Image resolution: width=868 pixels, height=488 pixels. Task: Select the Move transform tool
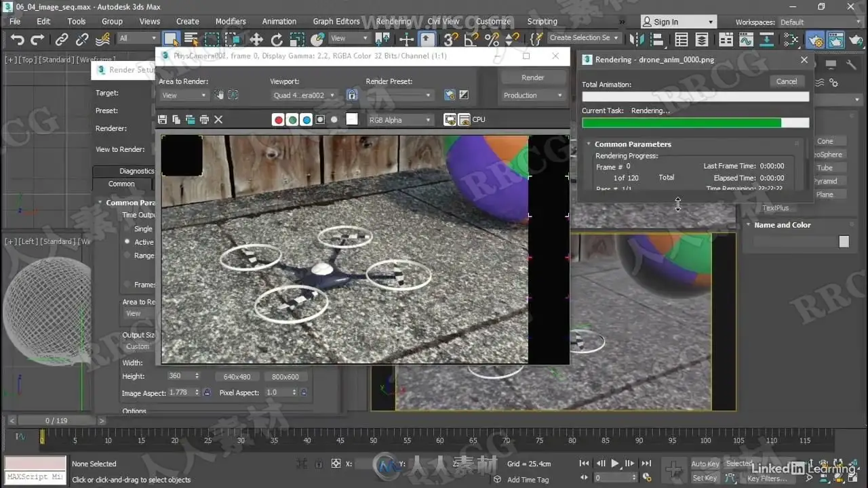(x=256, y=39)
